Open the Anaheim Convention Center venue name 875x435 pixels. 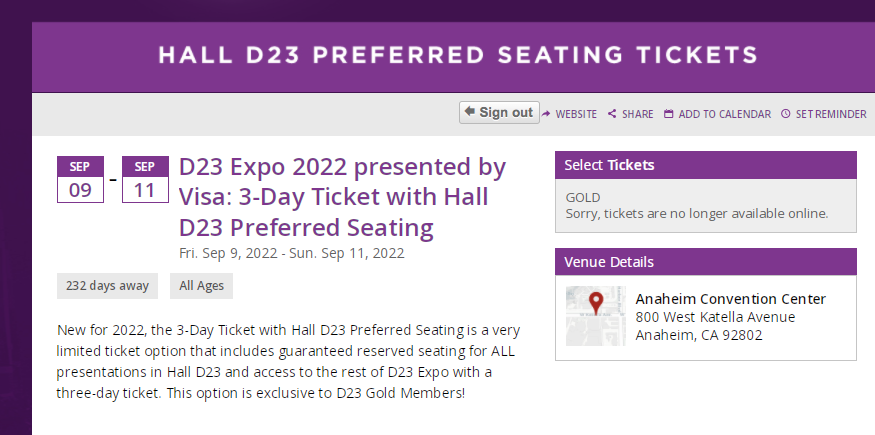(x=731, y=299)
